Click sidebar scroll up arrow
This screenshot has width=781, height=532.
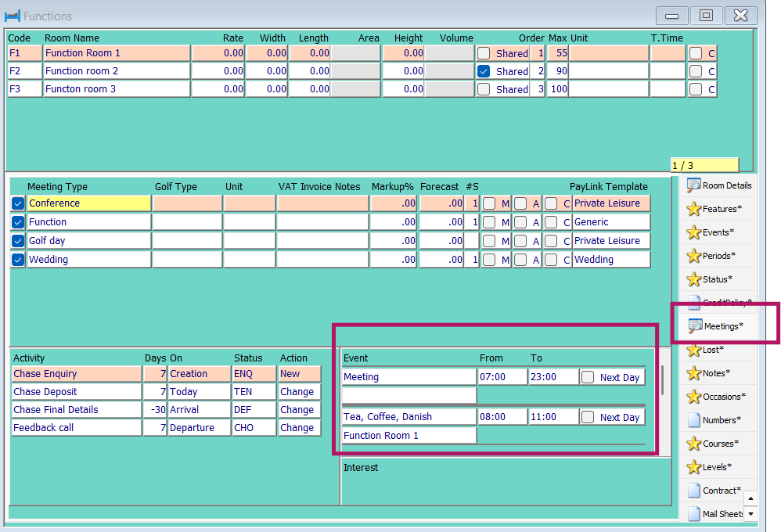[750, 498]
